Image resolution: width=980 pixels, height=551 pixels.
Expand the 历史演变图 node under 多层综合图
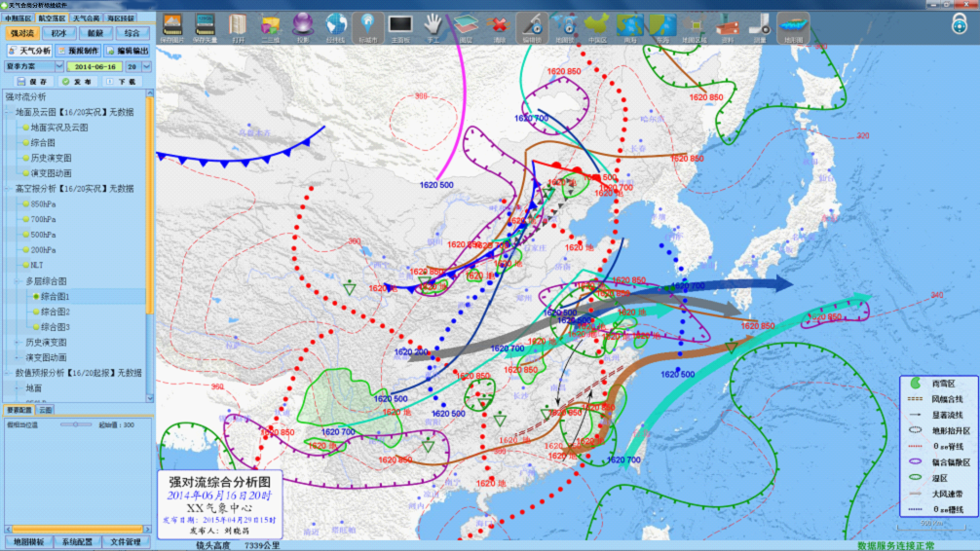(18, 343)
